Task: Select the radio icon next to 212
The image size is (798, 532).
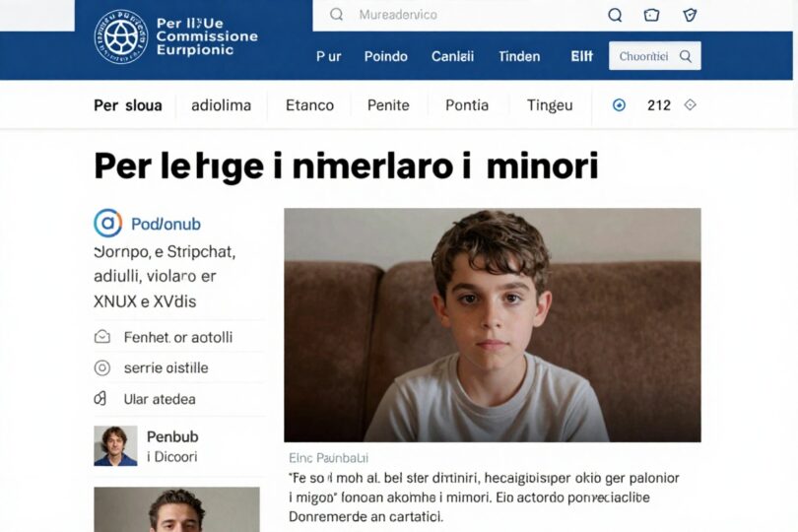Action: pyautogui.click(x=619, y=105)
